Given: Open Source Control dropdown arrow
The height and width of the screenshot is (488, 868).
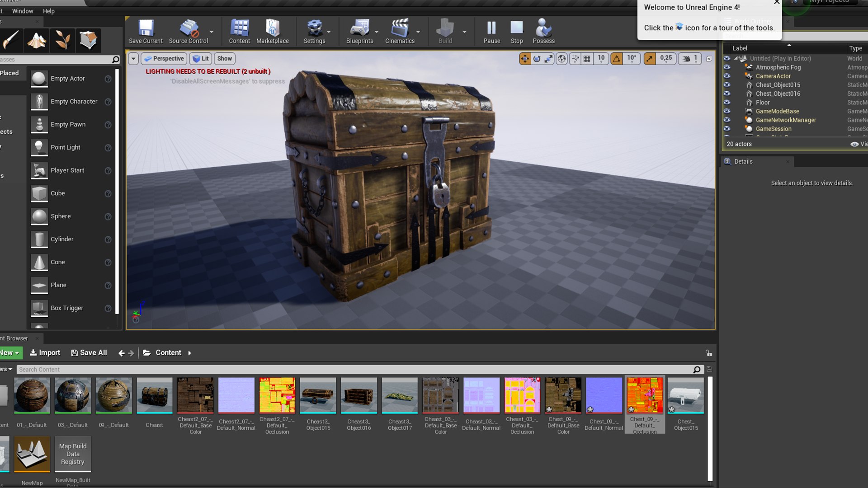Looking at the screenshot, I should (212, 32).
